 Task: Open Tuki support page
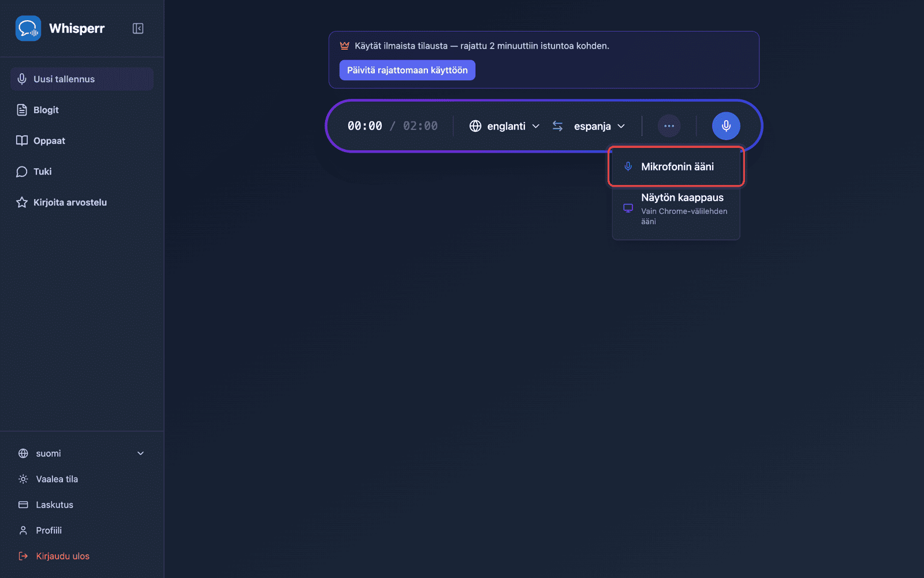click(x=81, y=172)
